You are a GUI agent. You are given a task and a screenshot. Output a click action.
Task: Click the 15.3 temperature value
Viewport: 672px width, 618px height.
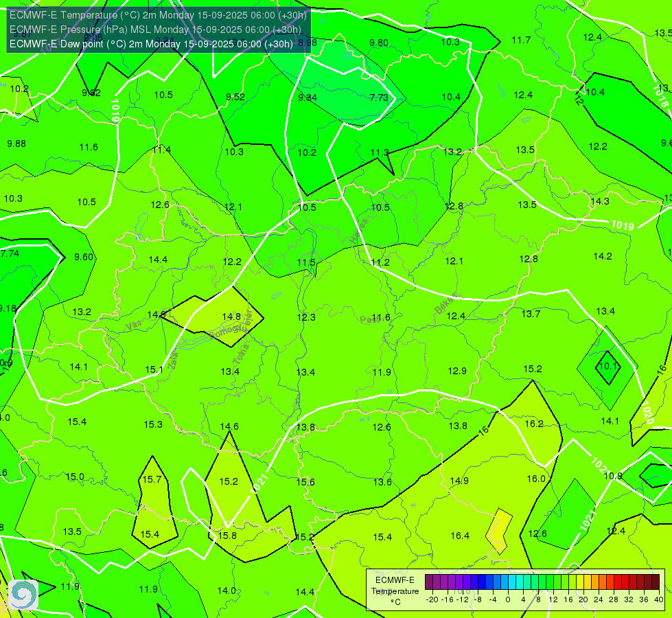(153, 424)
